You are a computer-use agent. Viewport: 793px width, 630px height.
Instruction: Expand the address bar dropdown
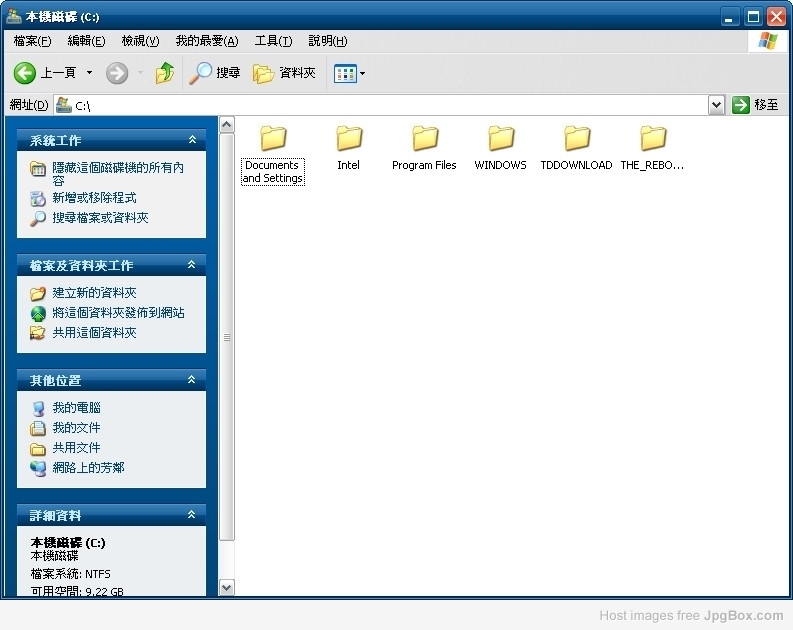click(x=716, y=105)
